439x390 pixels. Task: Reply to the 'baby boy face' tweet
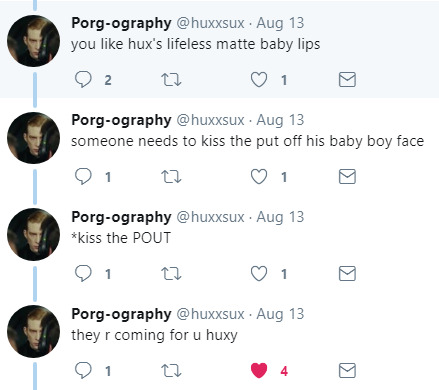point(83,177)
